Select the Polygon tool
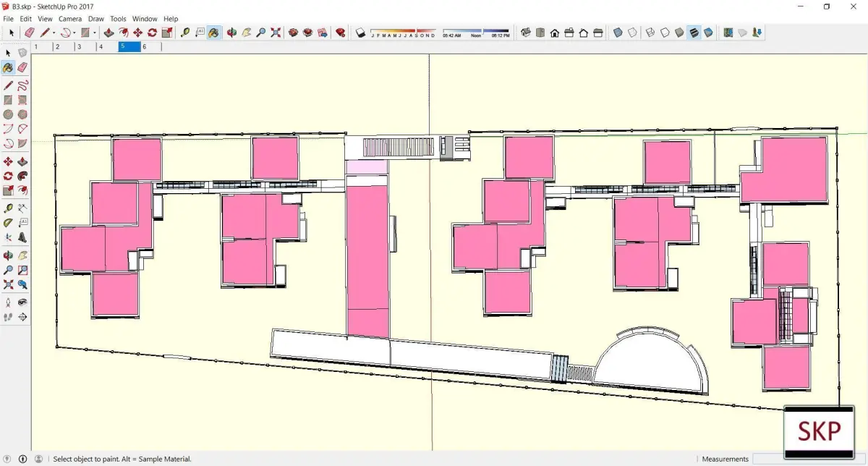868x466 pixels. (22, 115)
